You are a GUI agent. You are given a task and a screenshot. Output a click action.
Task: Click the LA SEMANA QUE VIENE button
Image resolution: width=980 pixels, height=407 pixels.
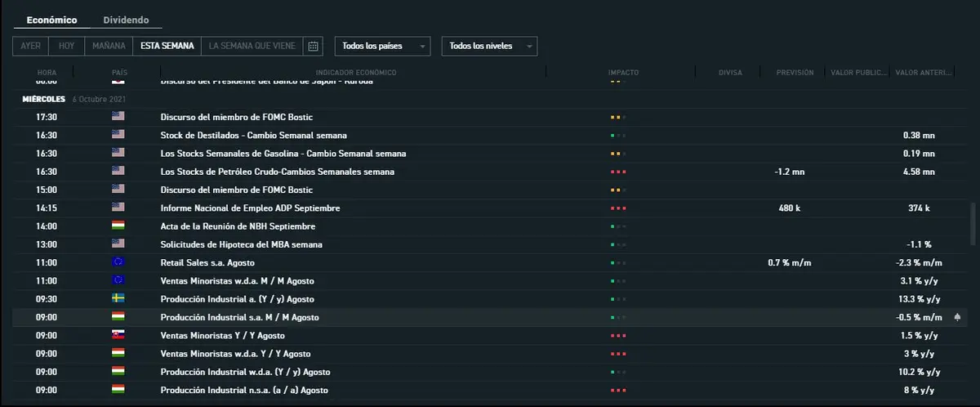[252, 46]
